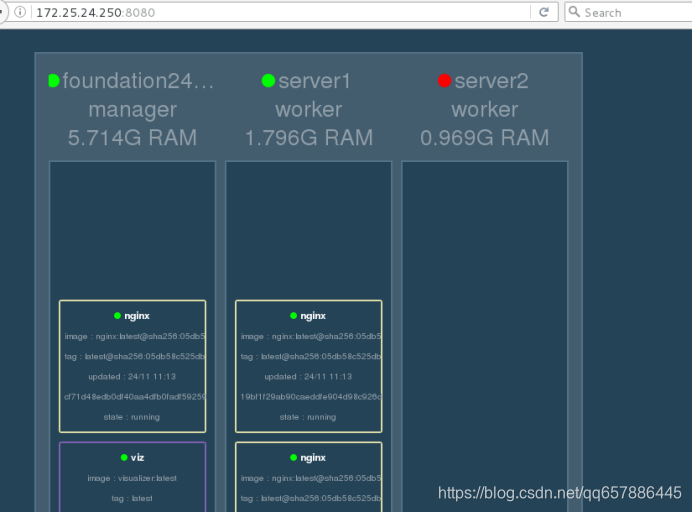This screenshot has width=692, height=512.
Task: Click the page reload icon
Action: pos(544,12)
